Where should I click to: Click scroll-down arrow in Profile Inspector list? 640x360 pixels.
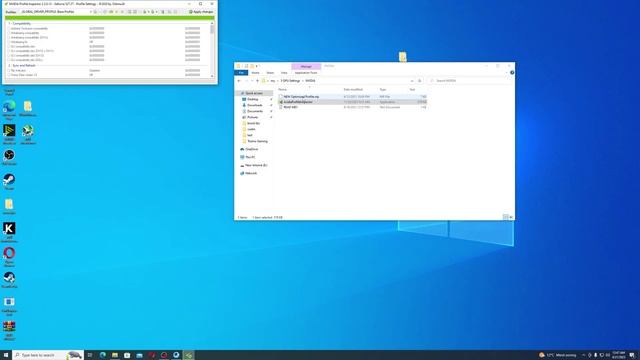212,76
